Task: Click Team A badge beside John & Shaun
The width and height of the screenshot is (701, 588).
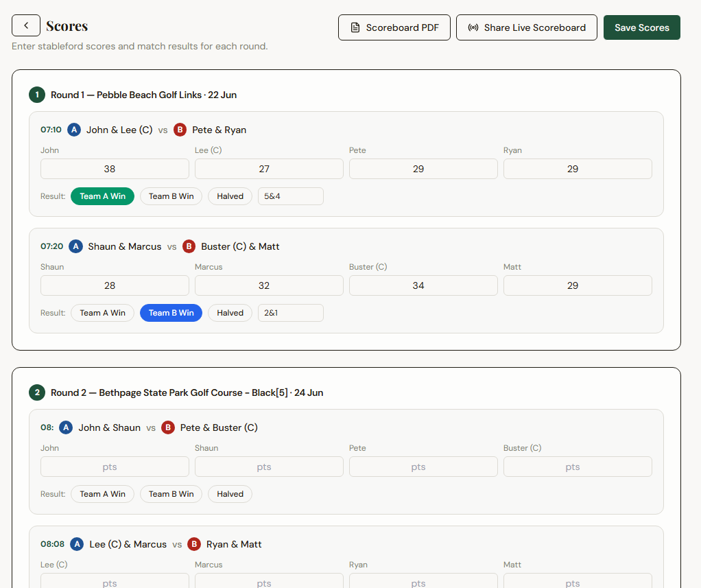Action: 66,427
